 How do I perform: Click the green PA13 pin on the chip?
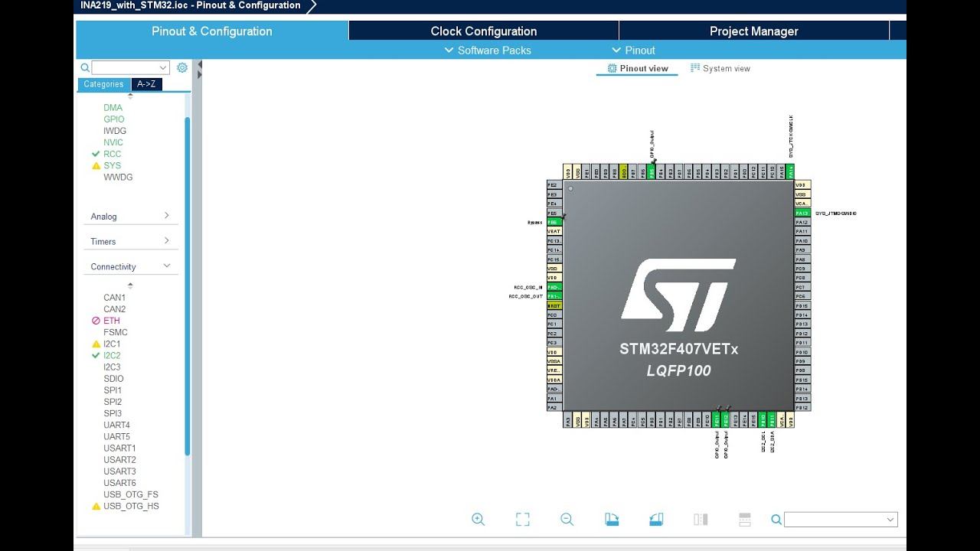pyautogui.click(x=802, y=213)
